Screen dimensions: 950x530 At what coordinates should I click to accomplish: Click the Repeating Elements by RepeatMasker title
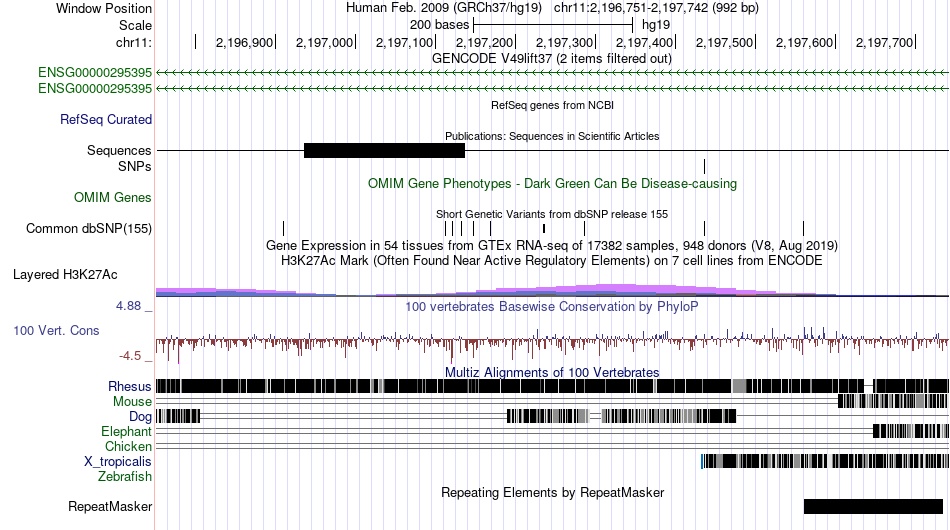point(552,492)
